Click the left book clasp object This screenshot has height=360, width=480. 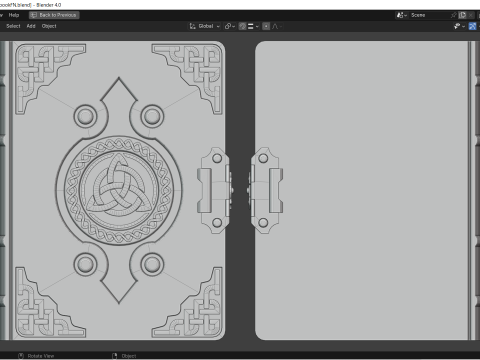214,190
